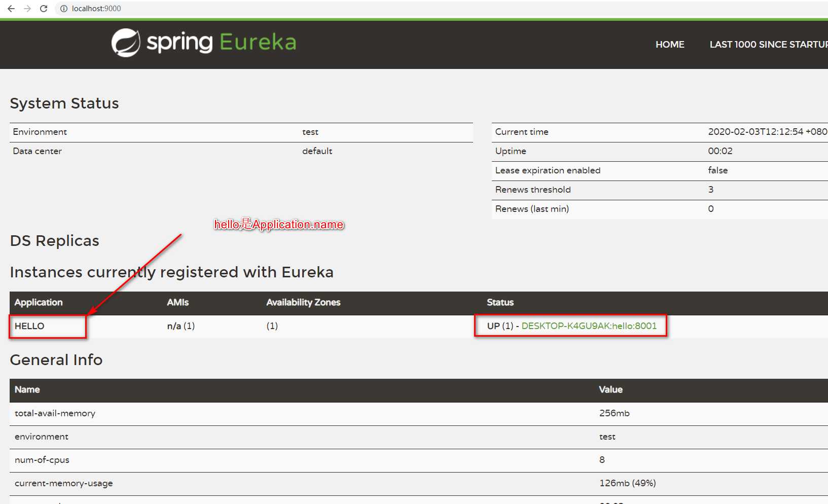828x504 pixels.
Task: Click the Application column header
Action: click(x=39, y=302)
